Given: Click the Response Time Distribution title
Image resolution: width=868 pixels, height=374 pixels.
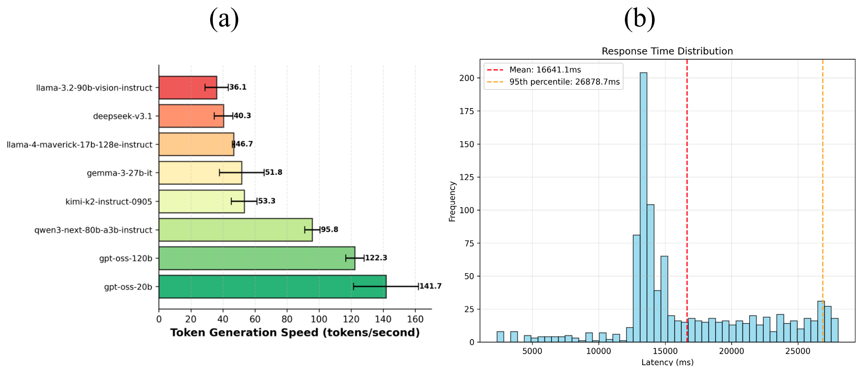Looking at the screenshot, I should point(667,51).
